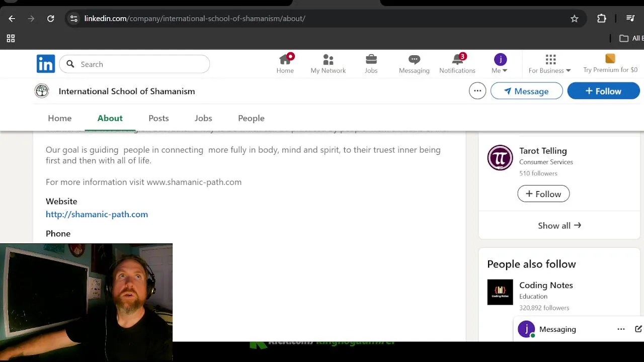Viewport: 644px width, 362px height.
Task: Click the People also follow heading
Action: point(531,264)
